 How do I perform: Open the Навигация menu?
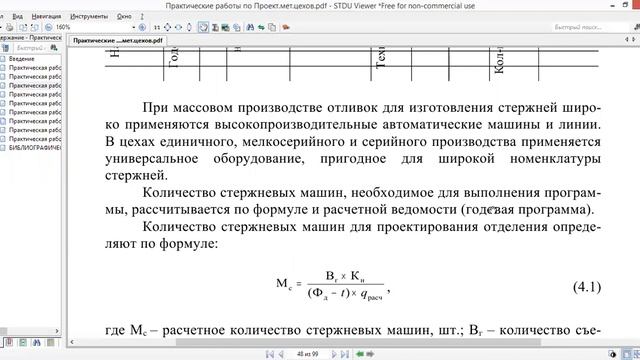point(46,16)
